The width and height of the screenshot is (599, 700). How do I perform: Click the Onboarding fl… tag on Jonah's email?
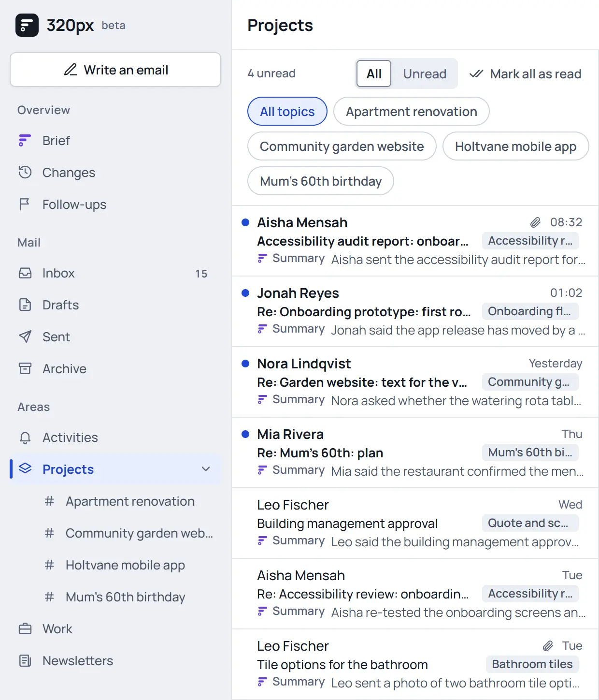click(x=530, y=311)
